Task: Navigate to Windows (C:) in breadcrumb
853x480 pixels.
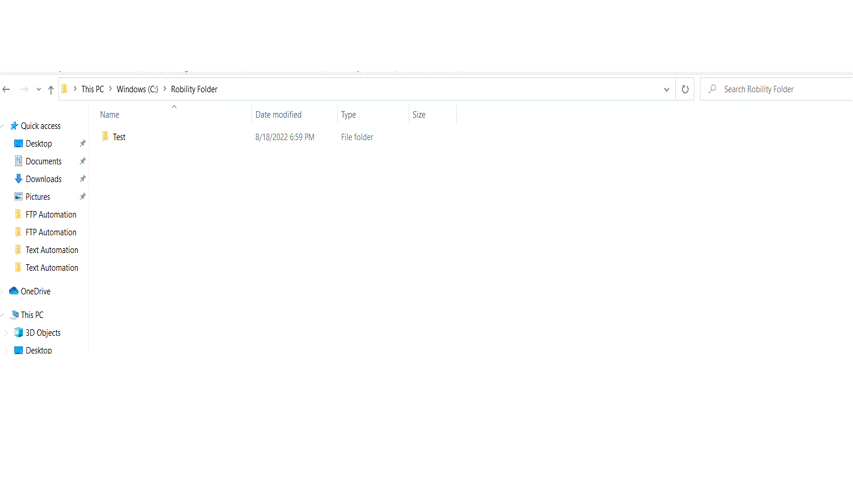Action: tap(137, 89)
